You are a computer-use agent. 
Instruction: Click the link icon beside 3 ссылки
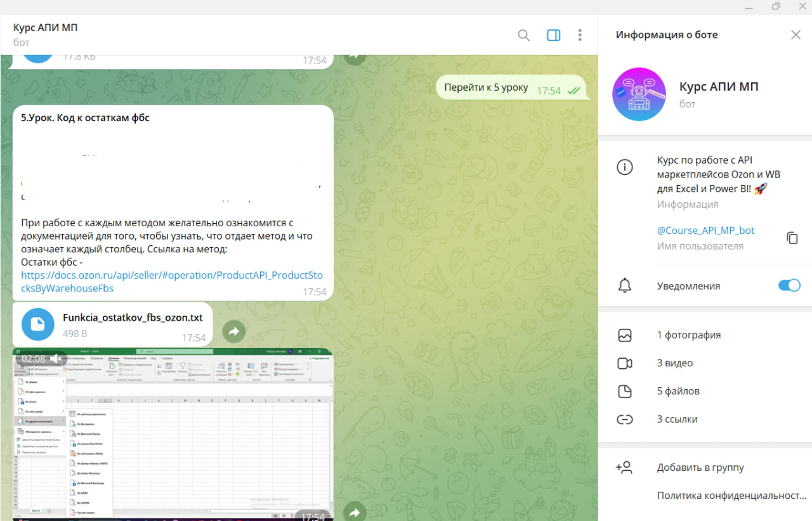click(625, 419)
